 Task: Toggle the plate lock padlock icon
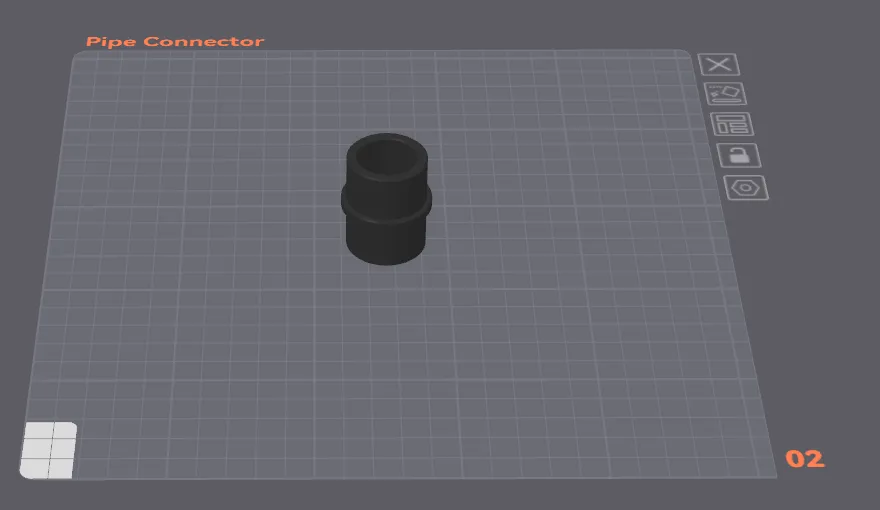pyautogui.click(x=738, y=155)
